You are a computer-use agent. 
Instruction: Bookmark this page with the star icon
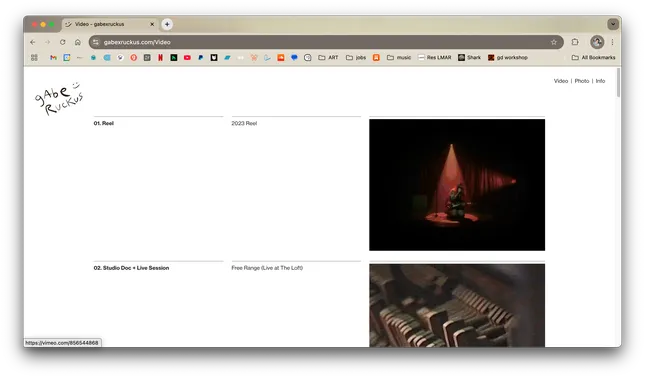[554, 42]
